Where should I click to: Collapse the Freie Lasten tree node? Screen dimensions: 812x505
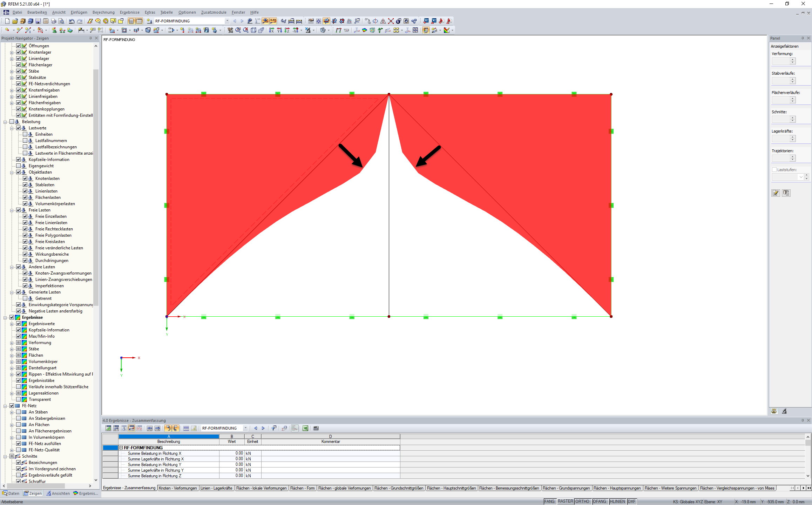coord(12,210)
